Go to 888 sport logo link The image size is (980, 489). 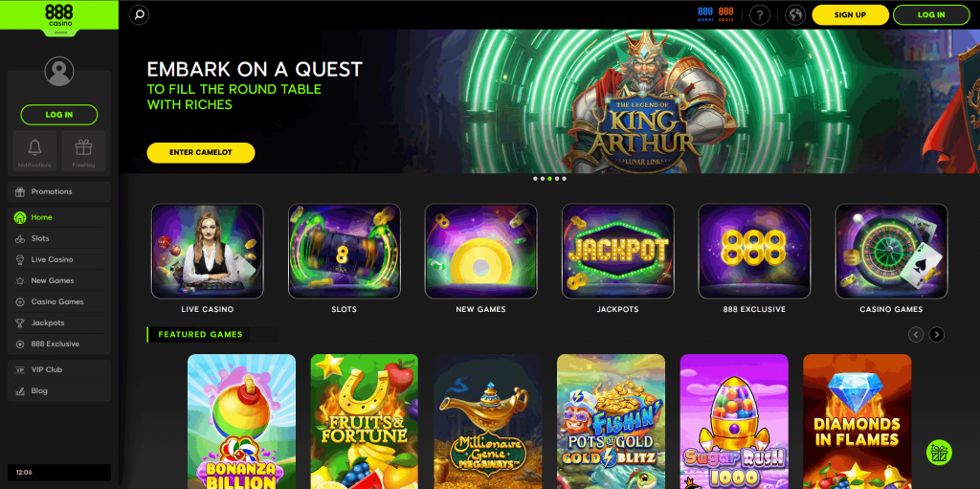(x=725, y=14)
